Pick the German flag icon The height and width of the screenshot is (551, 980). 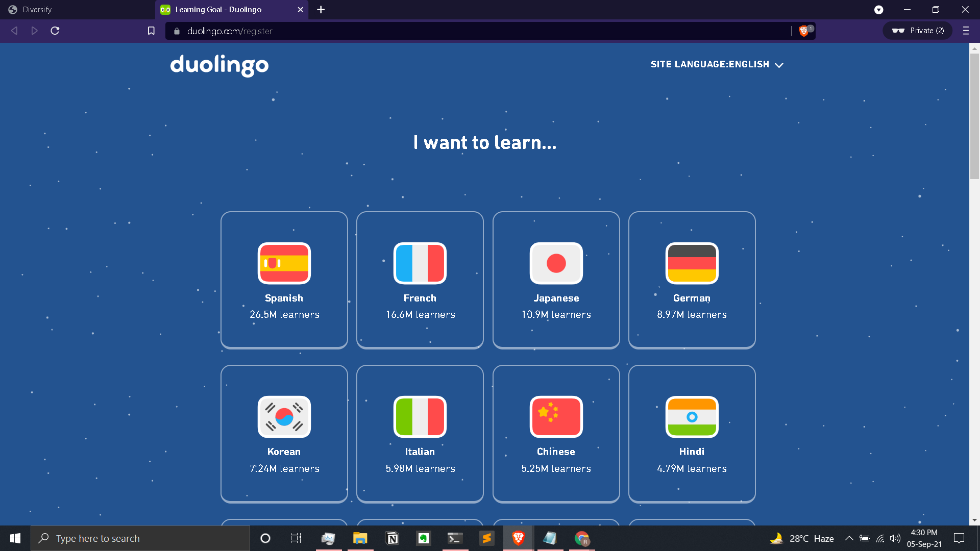[692, 263]
